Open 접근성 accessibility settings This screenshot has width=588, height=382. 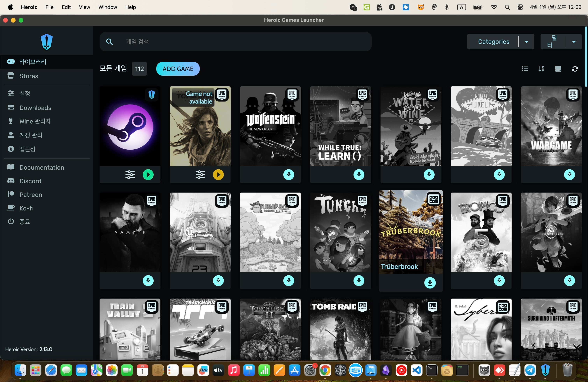[47, 149]
